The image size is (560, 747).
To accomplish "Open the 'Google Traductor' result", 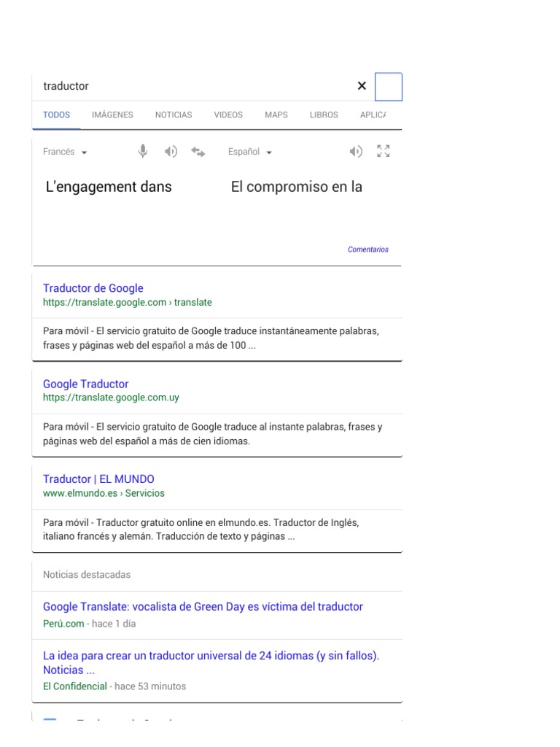I will point(86,384).
